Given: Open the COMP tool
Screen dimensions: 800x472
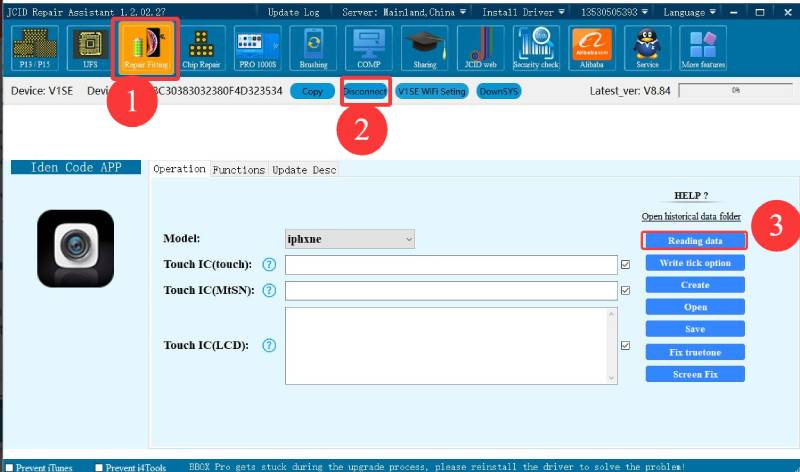Looking at the screenshot, I should (x=368, y=48).
